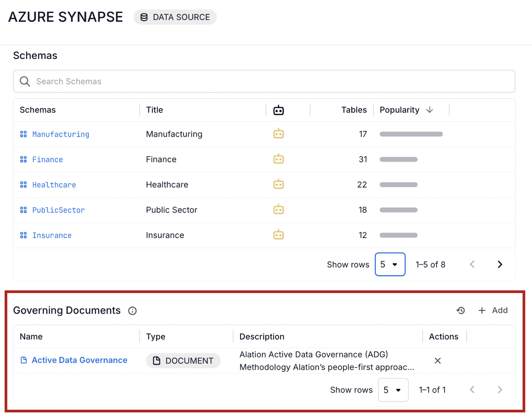This screenshot has width=532, height=417.
Task: Click the Governing Documents heading
Action: coord(67,310)
